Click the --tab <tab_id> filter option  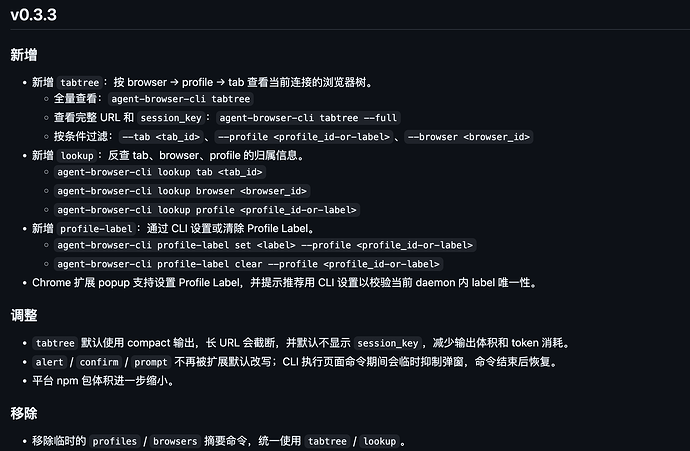(161, 137)
